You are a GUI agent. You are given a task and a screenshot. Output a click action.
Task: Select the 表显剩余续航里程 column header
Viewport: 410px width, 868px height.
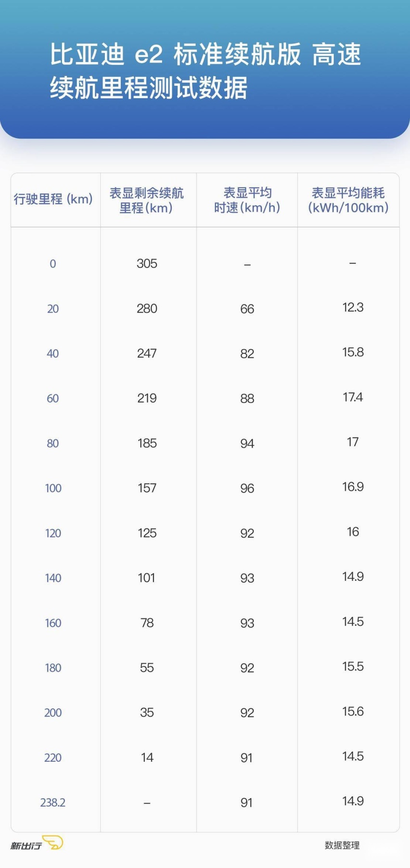pos(146,201)
